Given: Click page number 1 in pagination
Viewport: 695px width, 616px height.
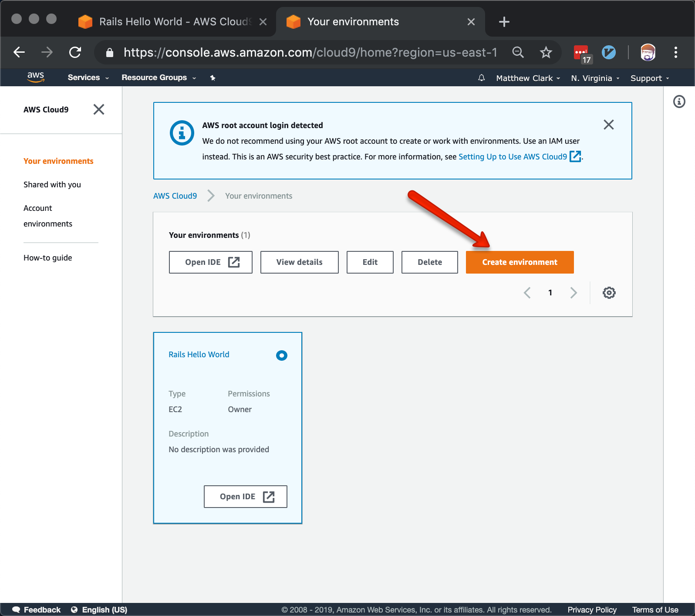Looking at the screenshot, I should 550,293.
